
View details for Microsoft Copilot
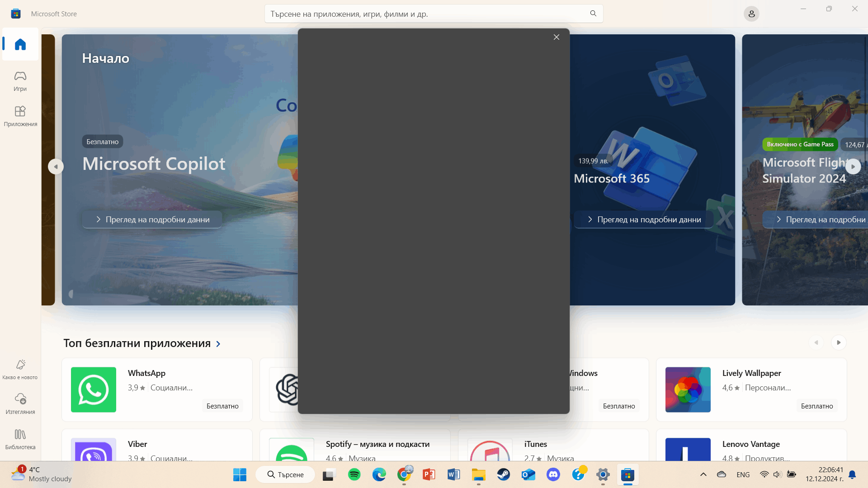152,219
